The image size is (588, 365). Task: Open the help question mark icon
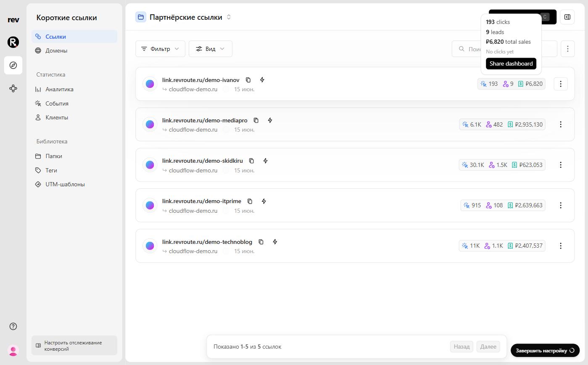13,326
